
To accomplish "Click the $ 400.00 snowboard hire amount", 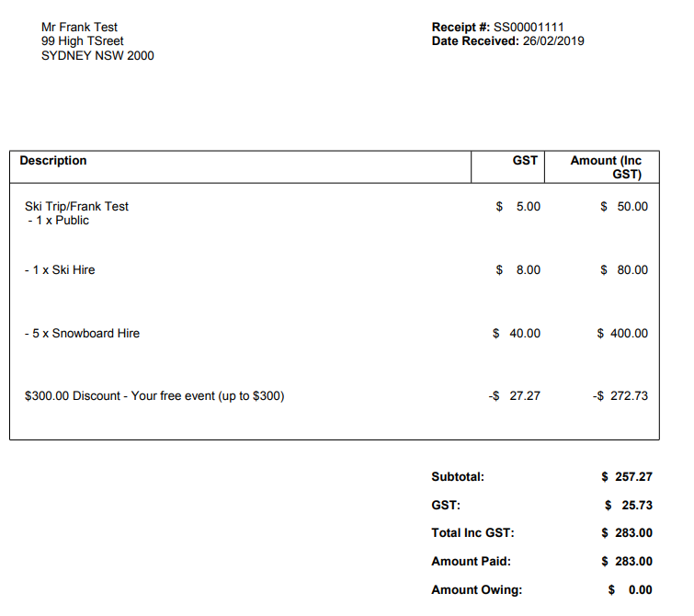I will pos(622,333).
